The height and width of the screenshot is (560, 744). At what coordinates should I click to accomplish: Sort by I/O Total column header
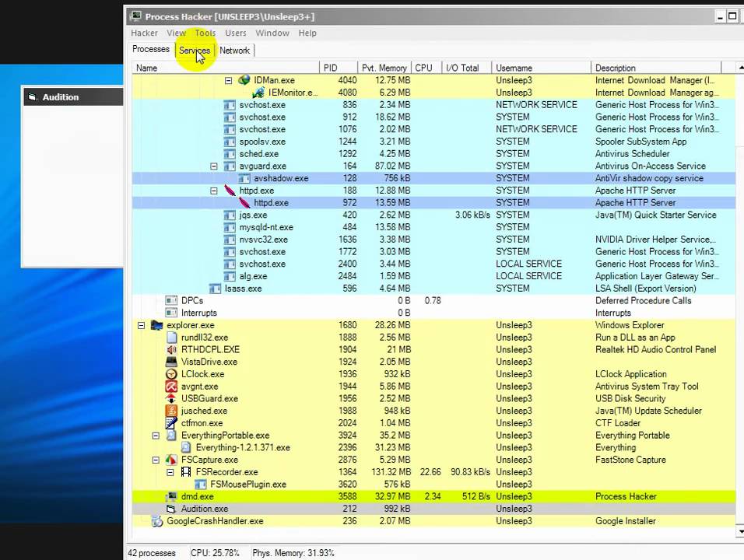coord(466,68)
